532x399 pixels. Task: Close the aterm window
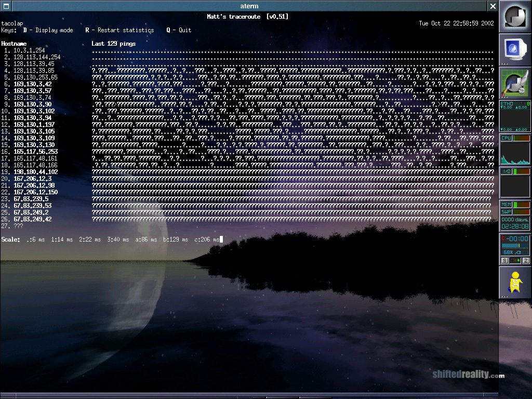(493, 6)
